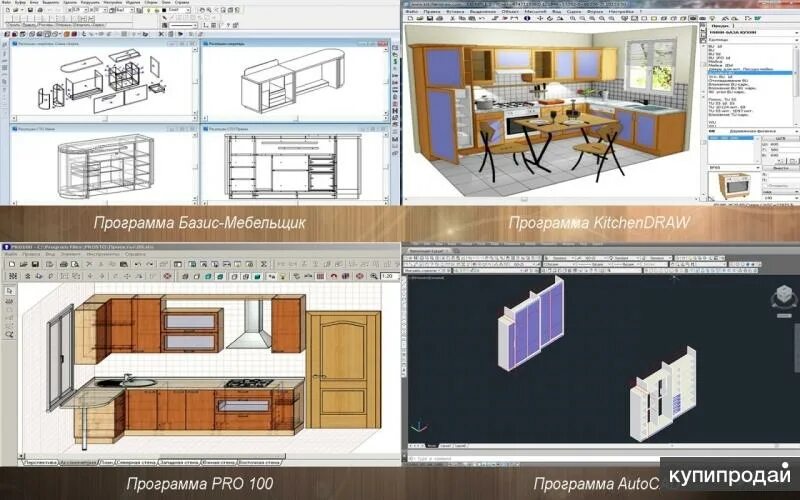Click Undo arrow in PRO100 toolbar
The width and height of the screenshot is (800, 500).
(138, 264)
